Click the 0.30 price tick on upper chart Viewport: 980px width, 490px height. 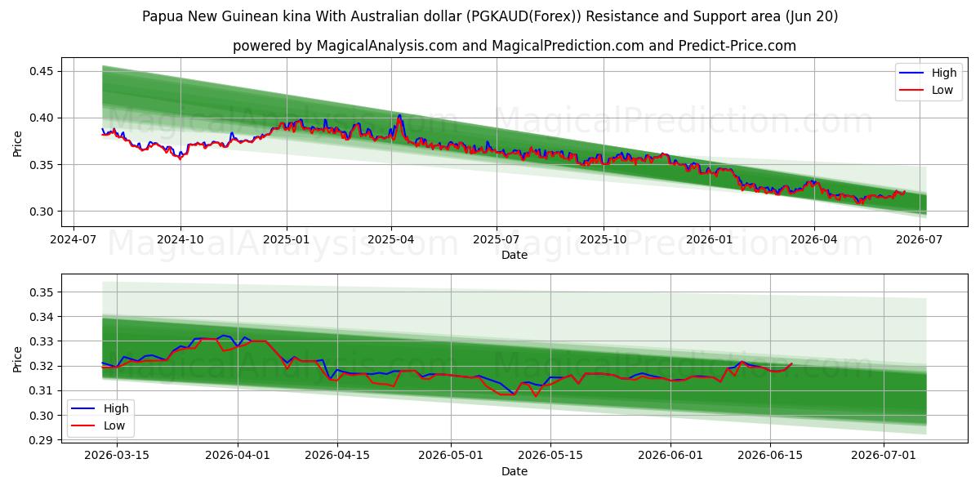point(42,212)
